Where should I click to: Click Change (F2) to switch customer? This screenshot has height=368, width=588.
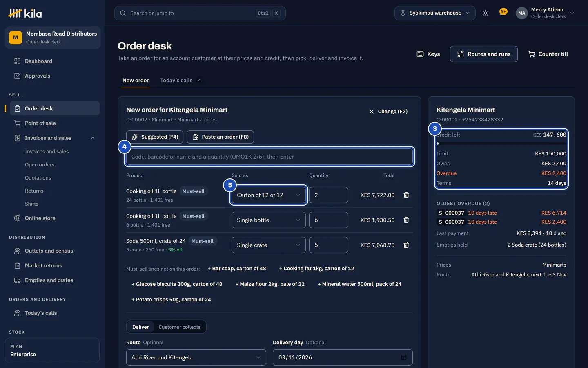[388, 111]
